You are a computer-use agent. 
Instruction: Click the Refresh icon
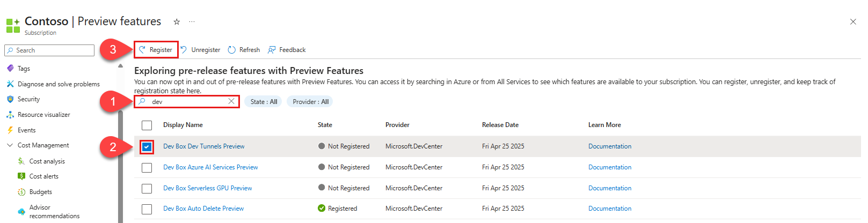pyautogui.click(x=232, y=50)
